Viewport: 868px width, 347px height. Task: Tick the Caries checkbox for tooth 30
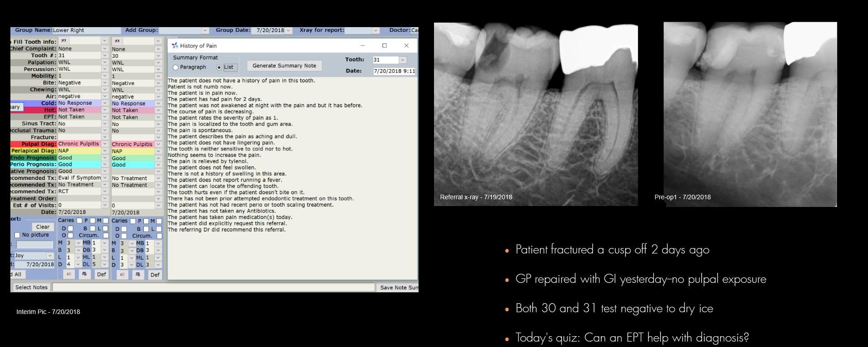pyautogui.click(x=133, y=221)
